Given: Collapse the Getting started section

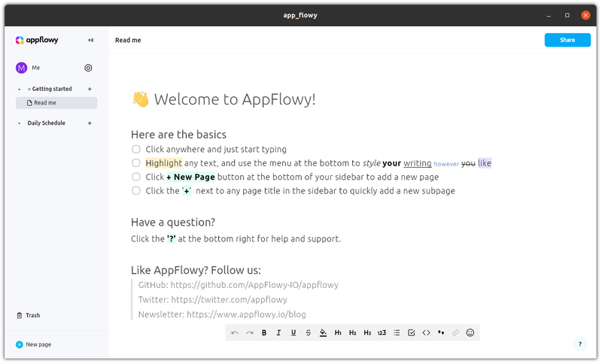Looking at the screenshot, I should pyautogui.click(x=20, y=89).
